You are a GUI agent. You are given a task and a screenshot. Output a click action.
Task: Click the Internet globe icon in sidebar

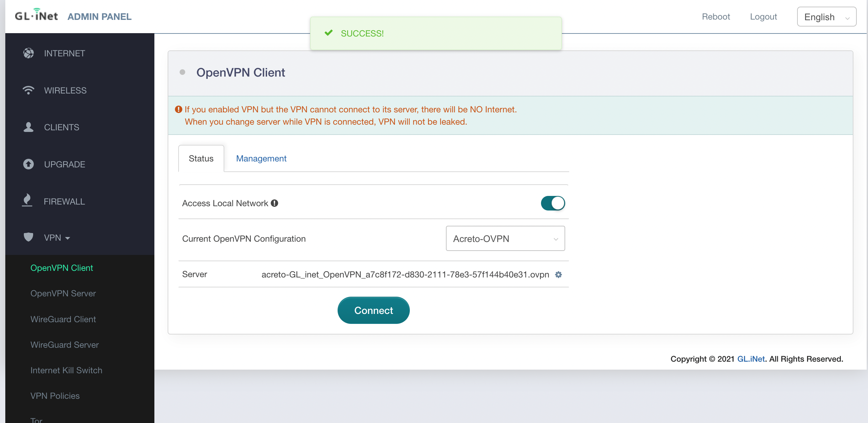(x=28, y=53)
